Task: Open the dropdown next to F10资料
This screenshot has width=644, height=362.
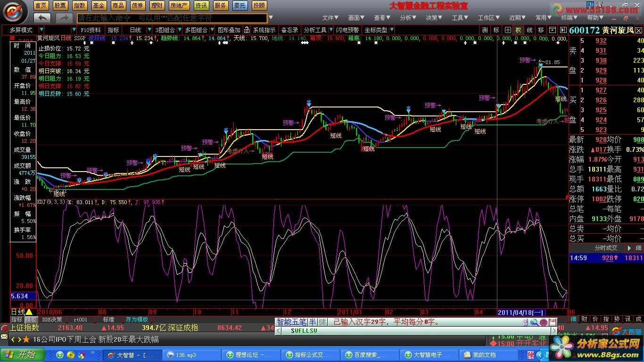Action: click(x=74, y=30)
